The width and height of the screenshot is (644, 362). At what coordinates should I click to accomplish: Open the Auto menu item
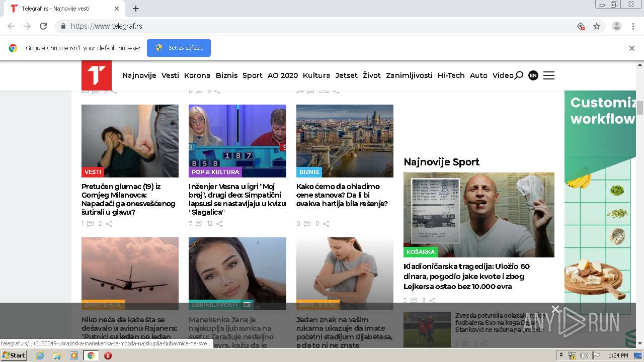[x=478, y=75]
